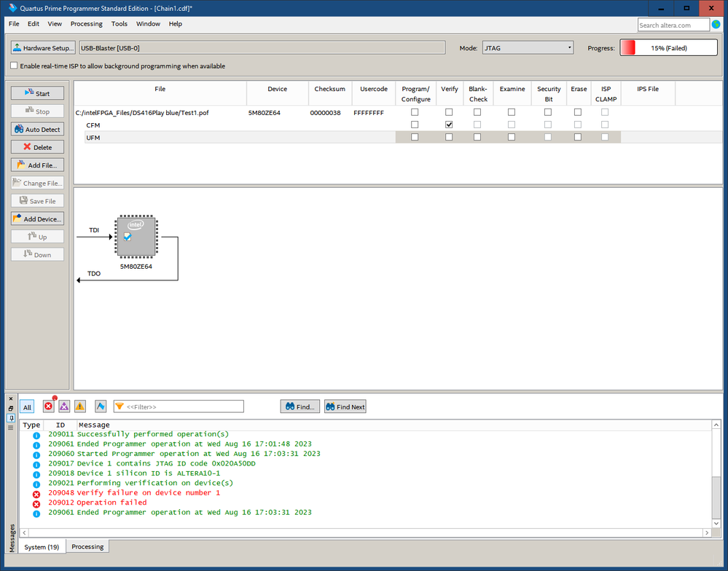Click Find Next button
This screenshot has width=728, height=571.
[x=345, y=407]
